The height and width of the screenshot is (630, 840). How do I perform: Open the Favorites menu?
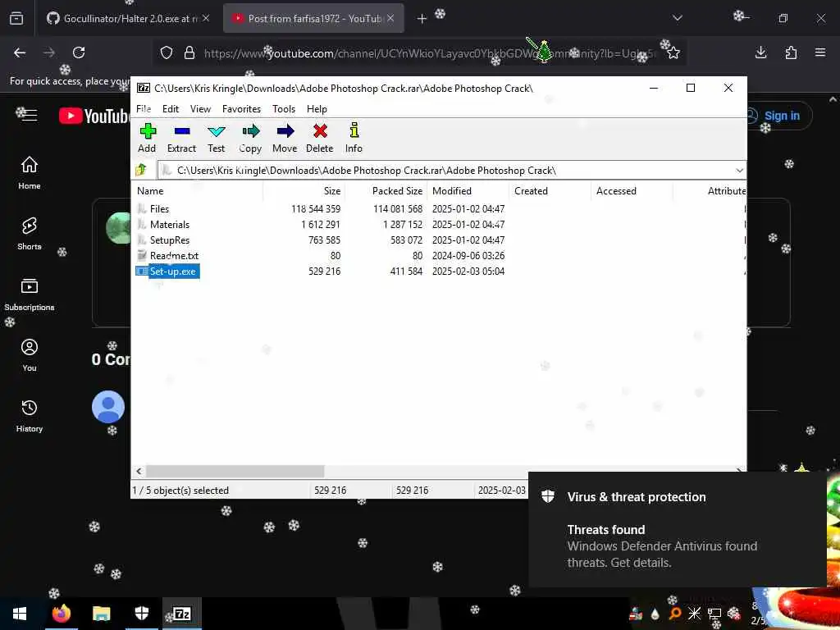point(242,109)
